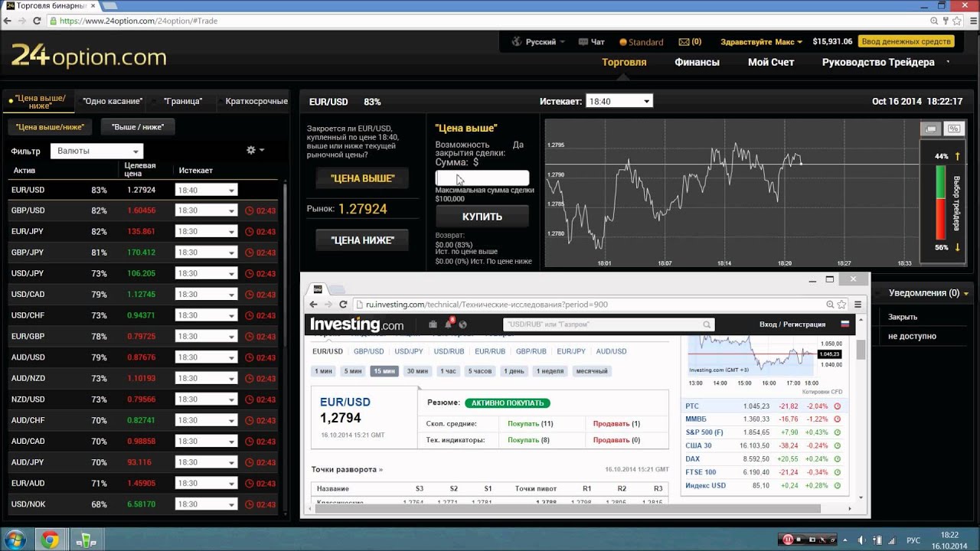This screenshot has height=551, width=980.
Task: Click the clock icon in USD/NOK row
Action: (x=250, y=504)
